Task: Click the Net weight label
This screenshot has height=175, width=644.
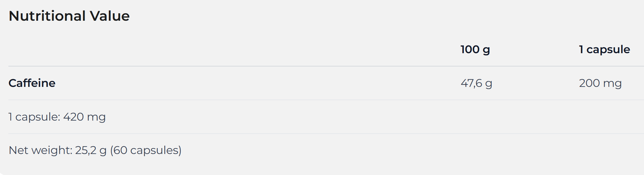Action: coord(40,150)
